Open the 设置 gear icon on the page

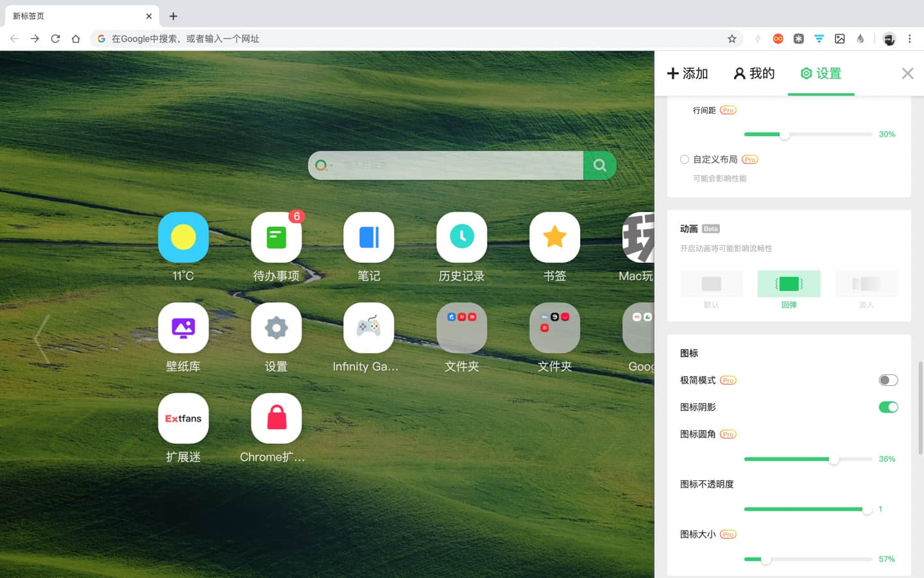276,328
